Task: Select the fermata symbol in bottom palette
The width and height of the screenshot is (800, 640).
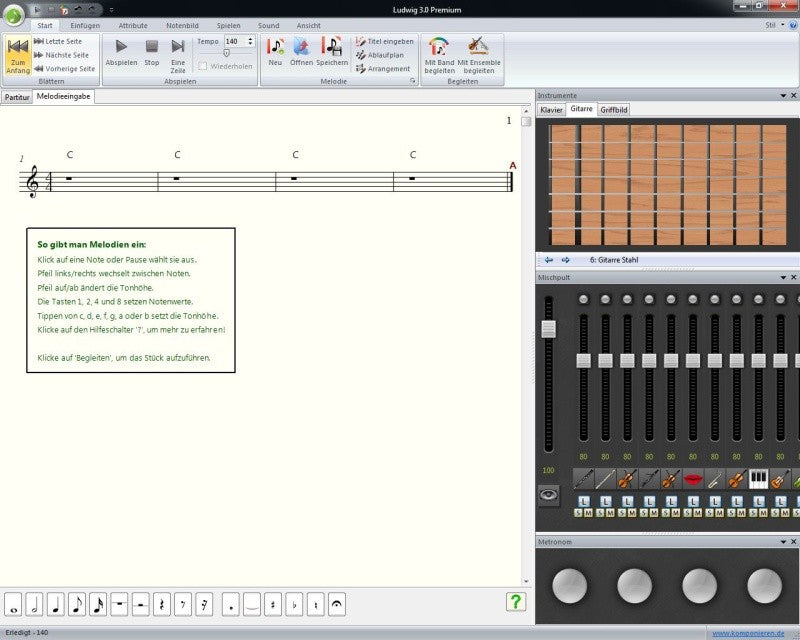Action: (337, 605)
